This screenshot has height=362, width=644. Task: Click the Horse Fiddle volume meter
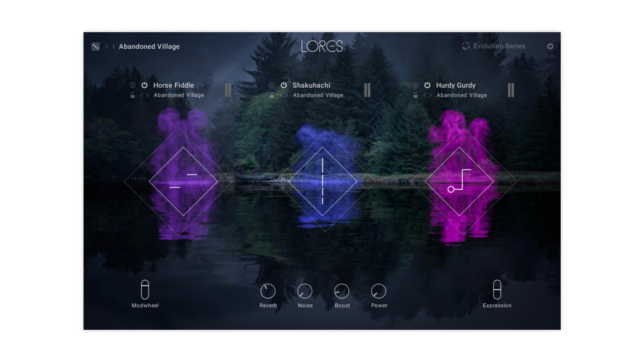[x=228, y=90]
